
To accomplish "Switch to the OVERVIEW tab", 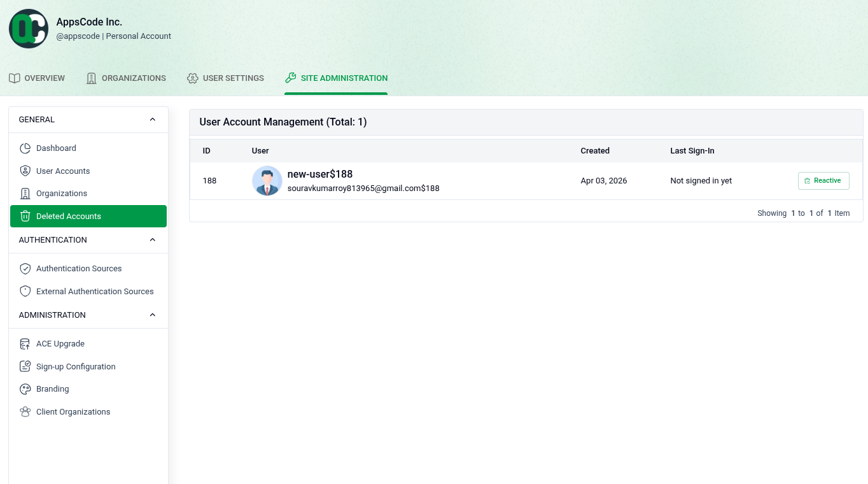I will tap(37, 78).
